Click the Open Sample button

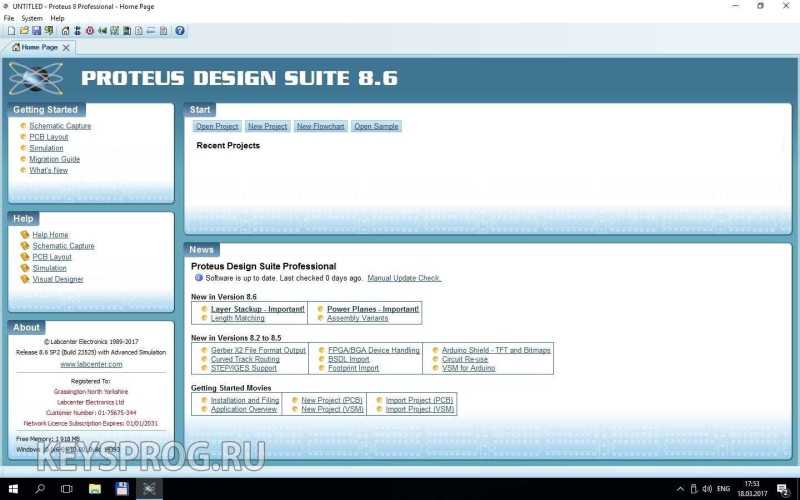click(376, 127)
